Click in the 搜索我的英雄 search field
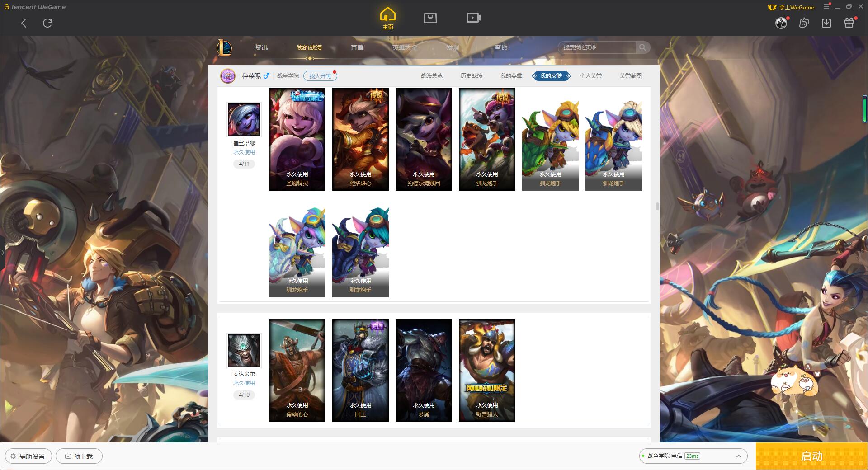868x470 pixels. pos(598,47)
